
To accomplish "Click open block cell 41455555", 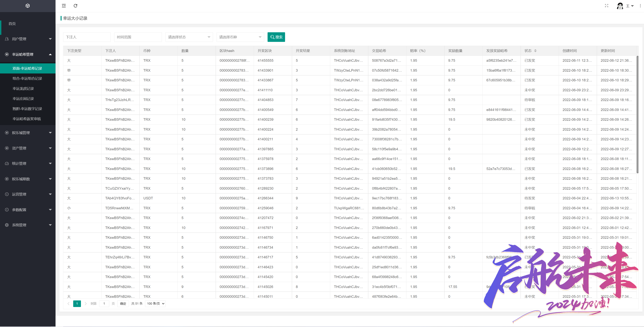I will coord(266,61).
